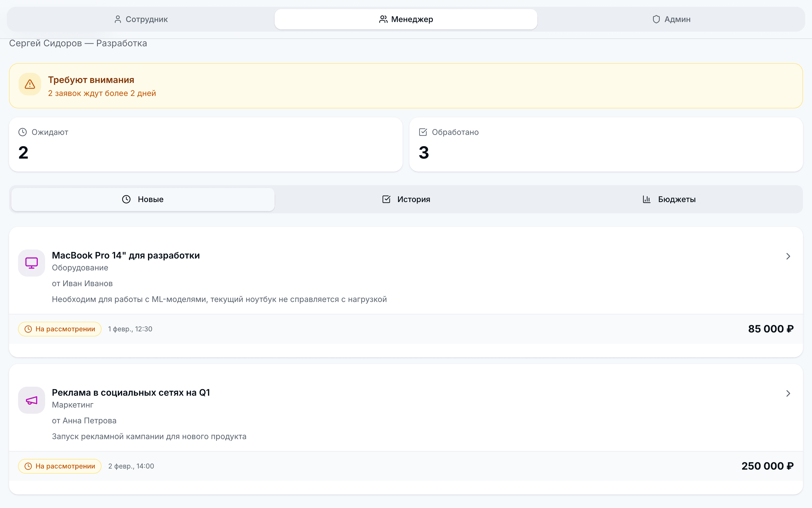Switch to the Сотрудник role tab
Viewport: 812px width, 508px height.
pyautogui.click(x=141, y=19)
